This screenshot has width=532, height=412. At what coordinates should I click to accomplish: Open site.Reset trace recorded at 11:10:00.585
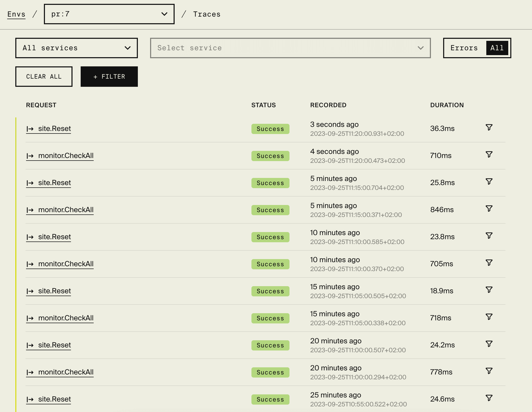click(x=49, y=237)
